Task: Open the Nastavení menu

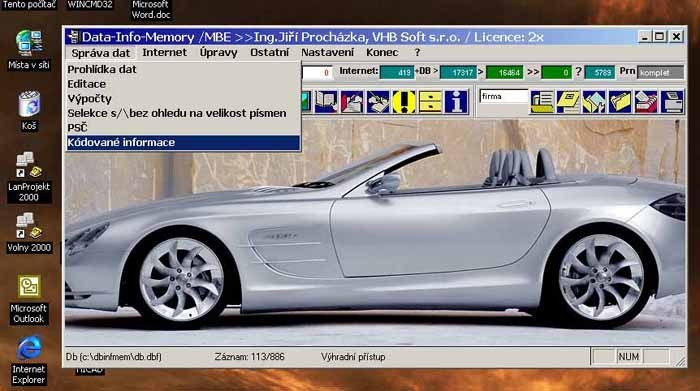Action: tap(327, 53)
